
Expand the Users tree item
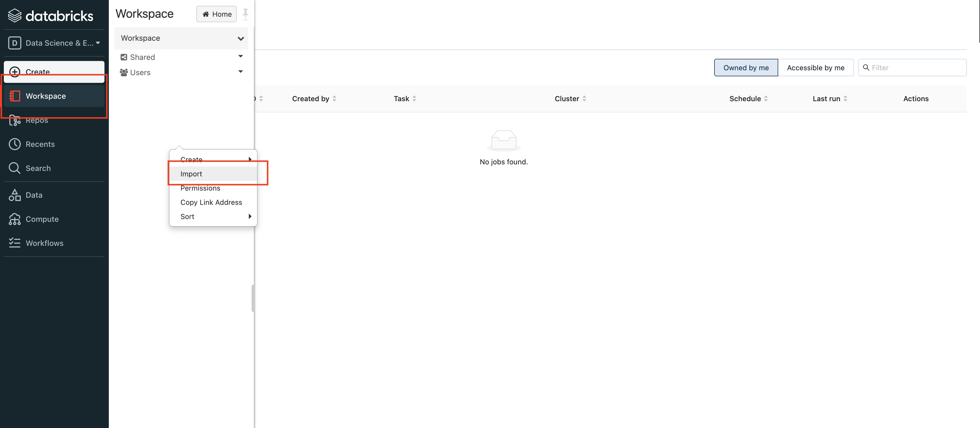241,72
